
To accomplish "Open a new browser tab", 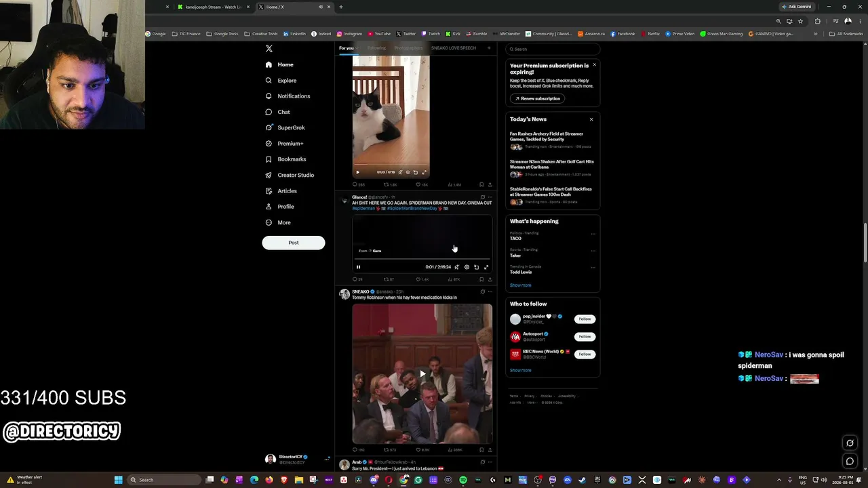I will [341, 7].
